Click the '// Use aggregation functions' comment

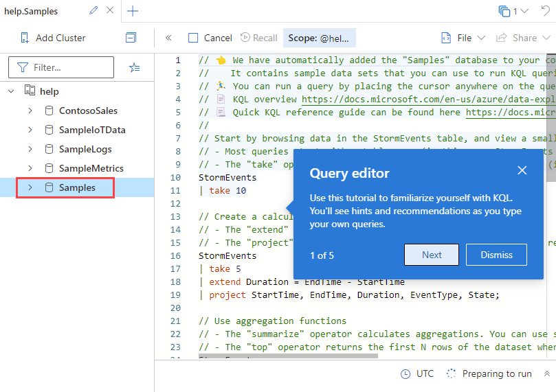tap(272, 321)
